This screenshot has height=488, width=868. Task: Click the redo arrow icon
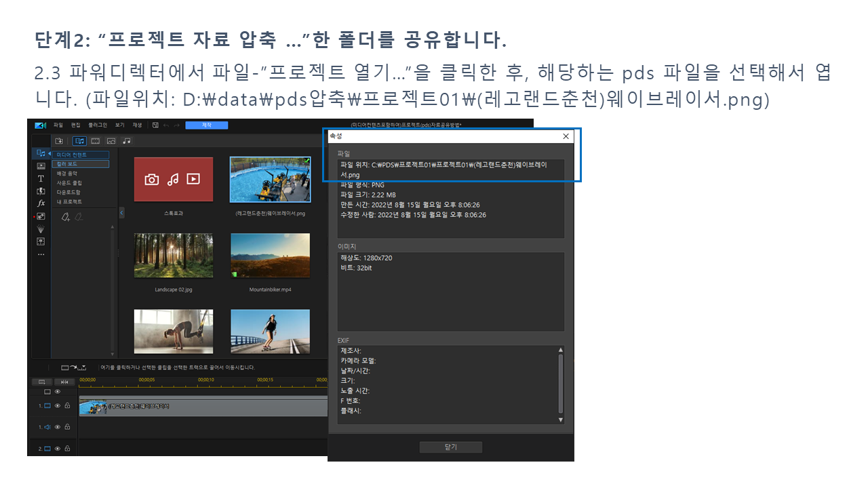coord(176,125)
